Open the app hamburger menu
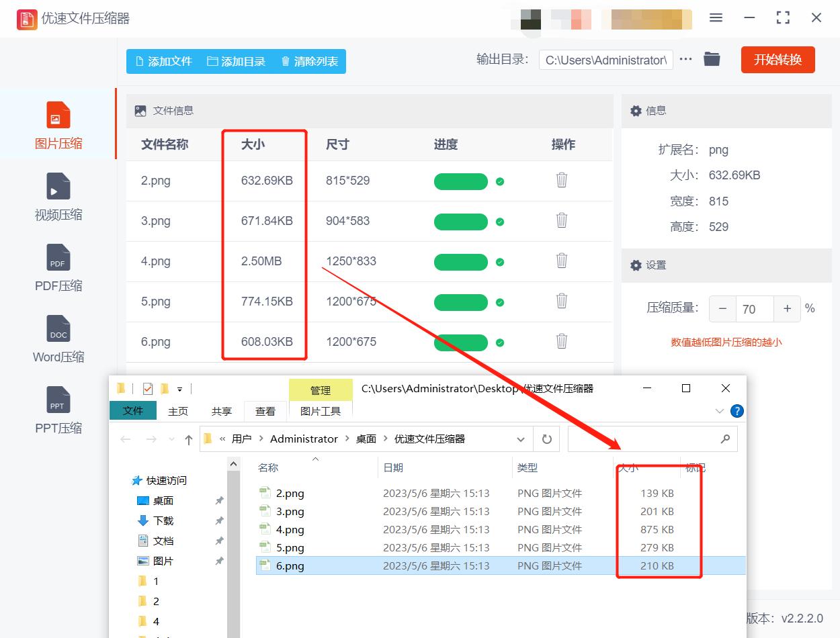This screenshot has width=840, height=638. click(x=716, y=18)
